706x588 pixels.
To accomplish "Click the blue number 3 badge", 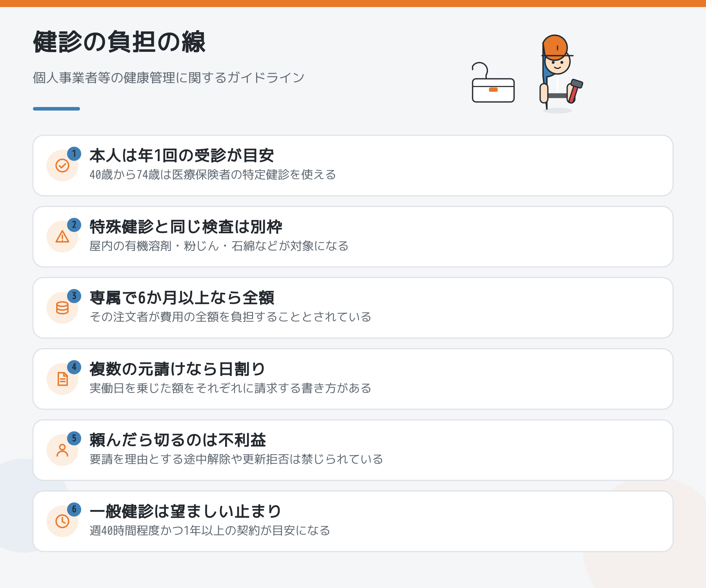I will point(74,296).
